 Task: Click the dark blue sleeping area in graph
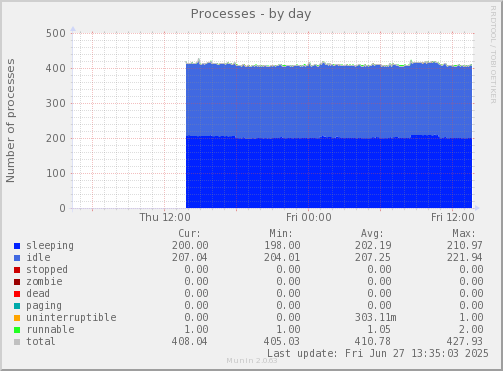tap(329, 173)
